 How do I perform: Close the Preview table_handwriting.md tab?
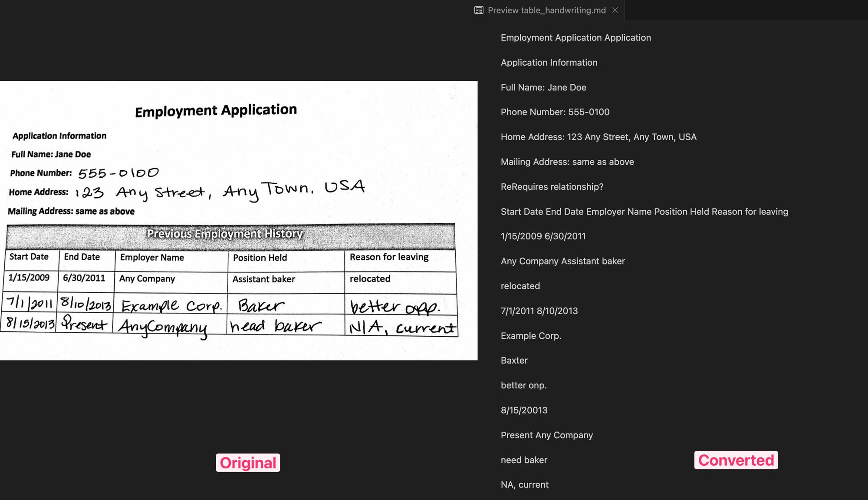tap(615, 10)
